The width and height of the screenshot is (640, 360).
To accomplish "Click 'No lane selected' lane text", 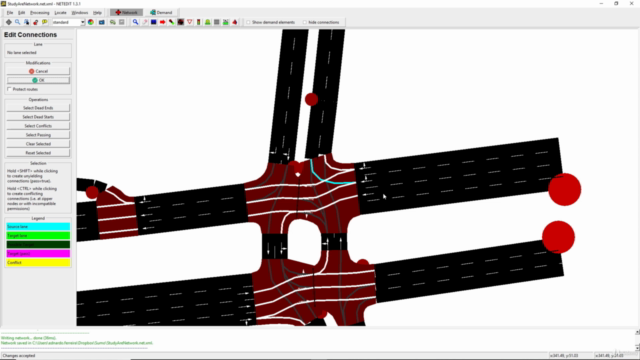I will (22, 53).
